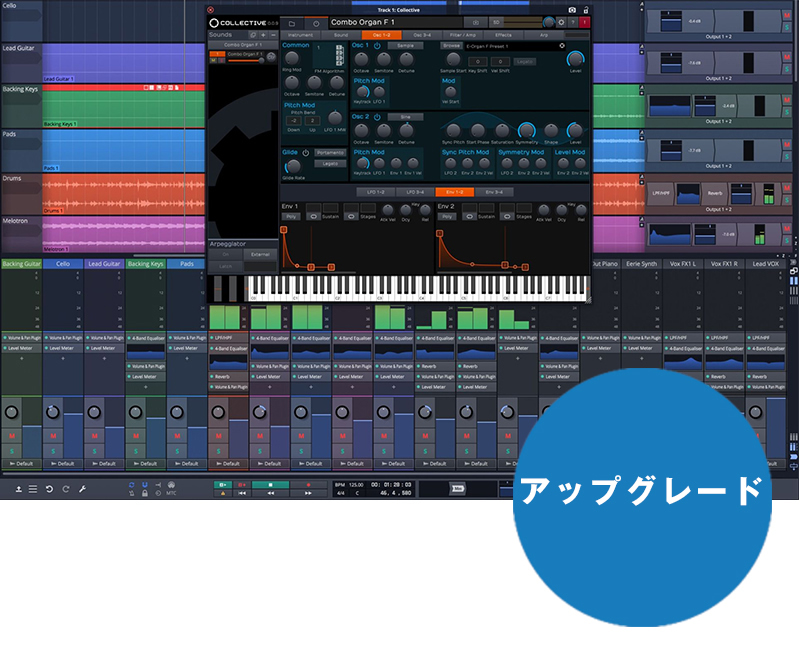The height and width of the screenshot is (649, 800).
Task: Mute the Backing Guitar mixer channel
Action: click(x=12, y=436)
